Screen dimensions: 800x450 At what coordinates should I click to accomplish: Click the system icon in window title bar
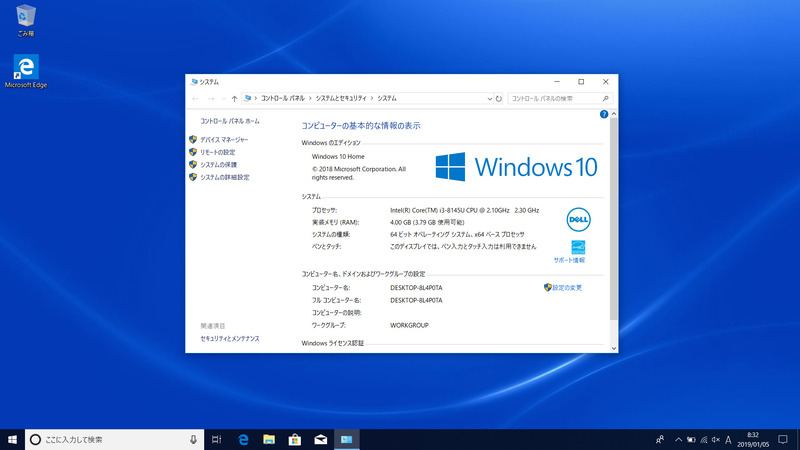coord(194,82)
